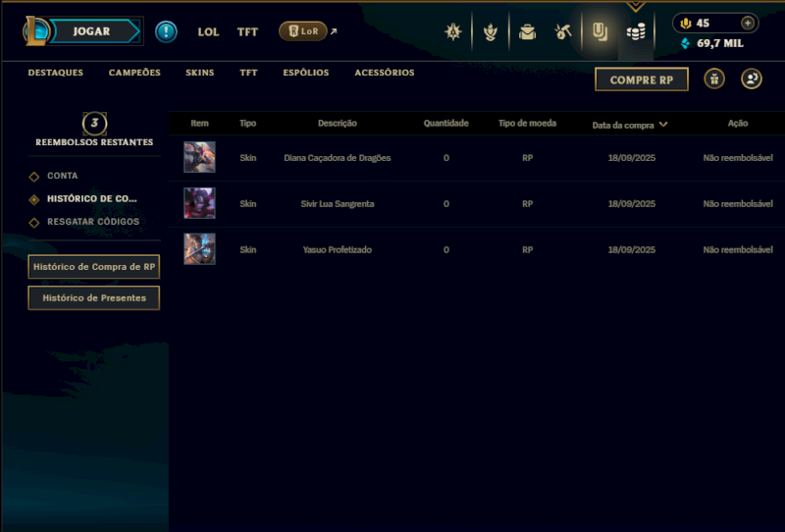Click the Tipo de moeda column header
The image size is (785, 532).
[x=527, y=124]
